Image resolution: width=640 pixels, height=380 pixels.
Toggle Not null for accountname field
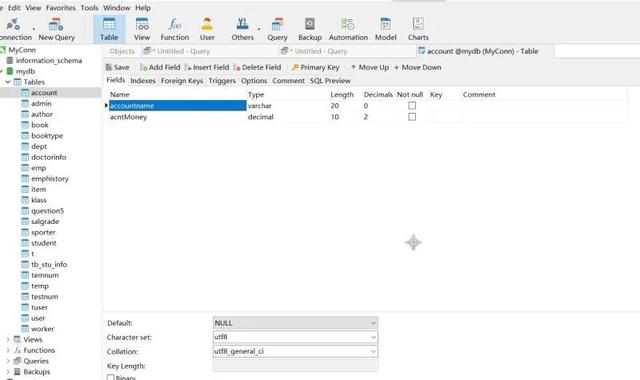(412, 106)
